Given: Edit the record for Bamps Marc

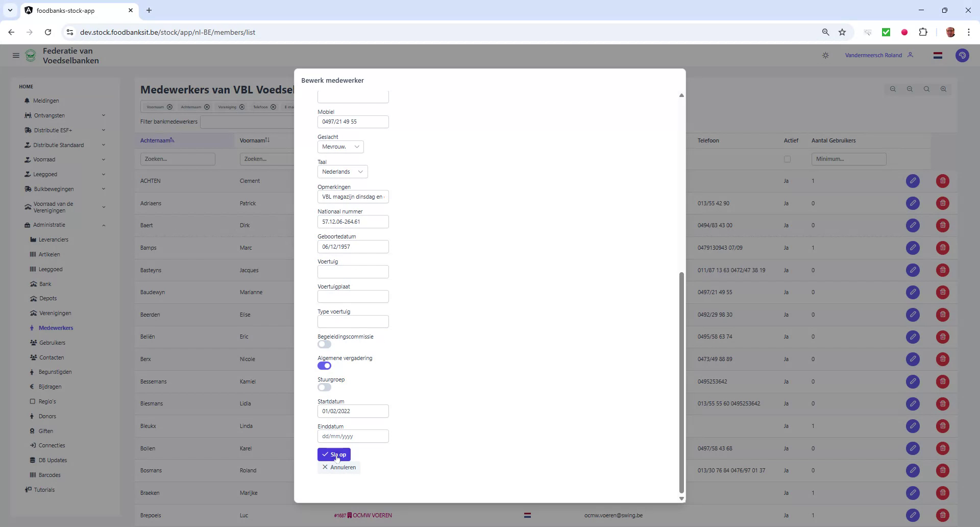Looking at the screenshot, I should 913,248.
